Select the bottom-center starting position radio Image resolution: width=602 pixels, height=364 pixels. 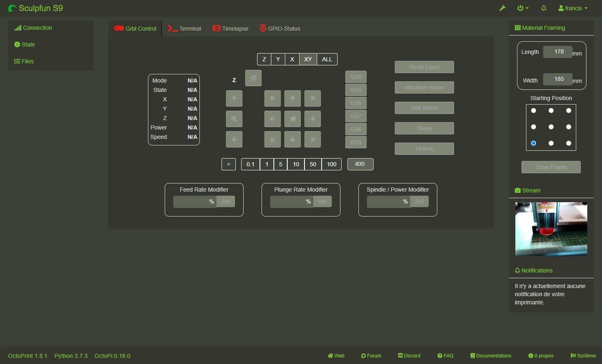(551, 143)
